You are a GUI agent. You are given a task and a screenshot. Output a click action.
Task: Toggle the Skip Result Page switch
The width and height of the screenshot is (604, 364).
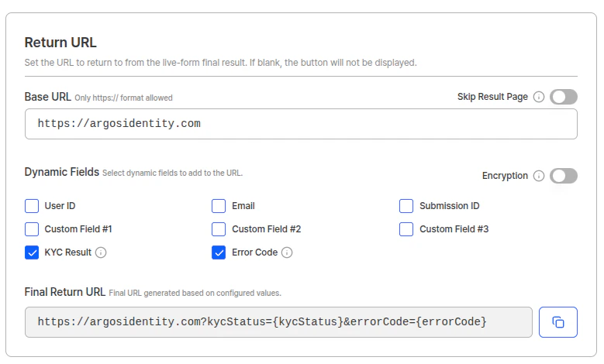click(563, 97)
